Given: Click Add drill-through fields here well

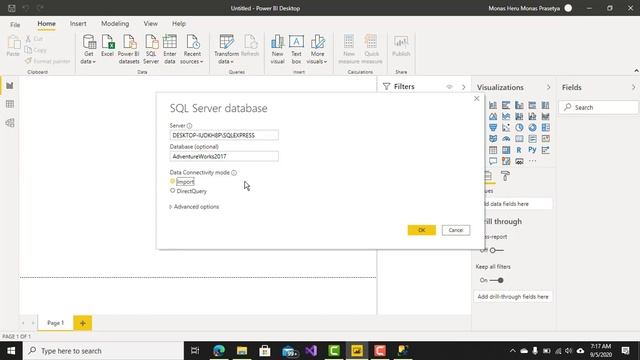Looking at the screenshot, I should click(513, 297).
